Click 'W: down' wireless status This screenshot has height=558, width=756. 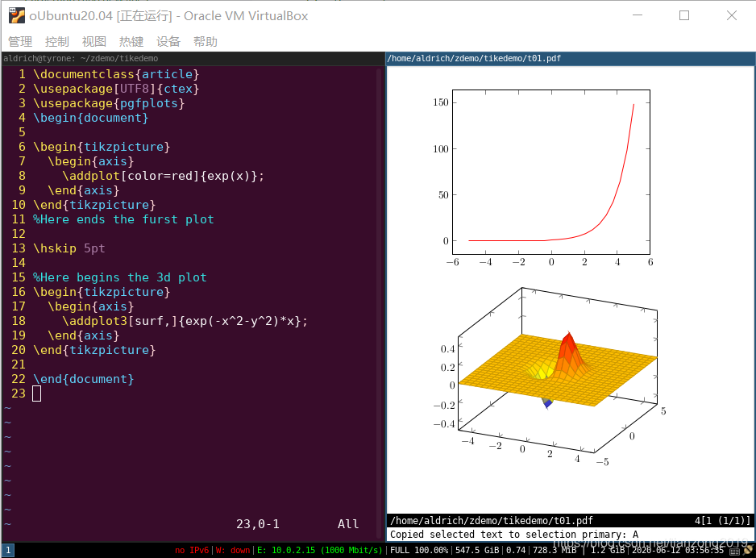[232, 550]
